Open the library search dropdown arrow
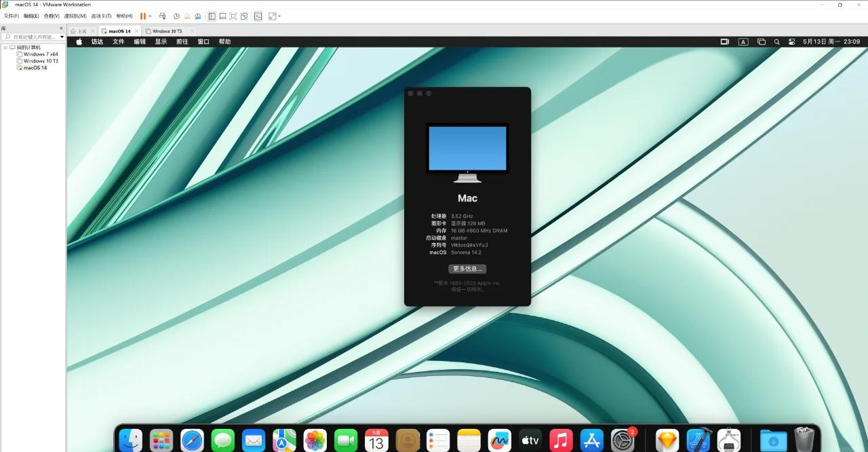 point(62,37)
